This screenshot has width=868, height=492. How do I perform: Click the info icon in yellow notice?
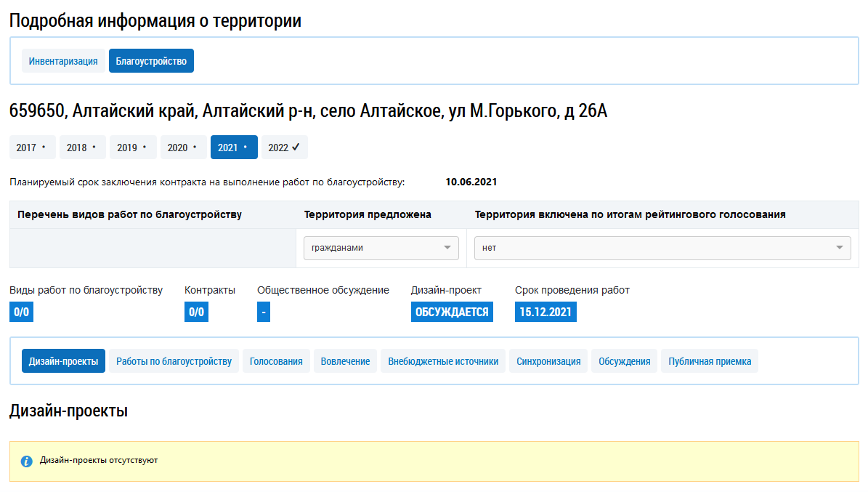point(27,461)
